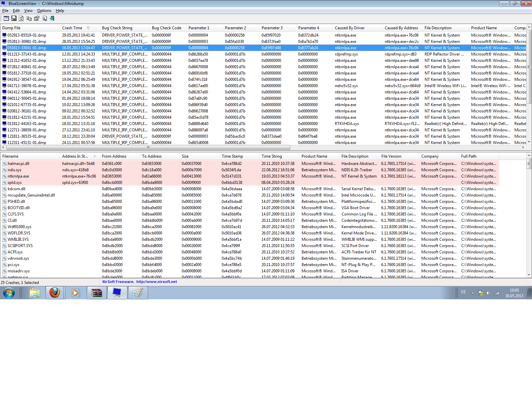
Task: Open the nirsoft.net link in status bar
Action: (x=157, y=282)
